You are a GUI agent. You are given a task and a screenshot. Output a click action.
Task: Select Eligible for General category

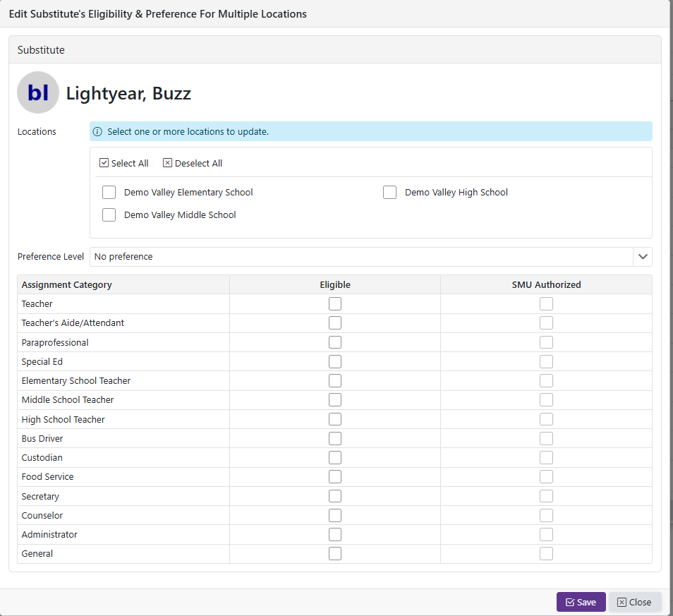335,554
